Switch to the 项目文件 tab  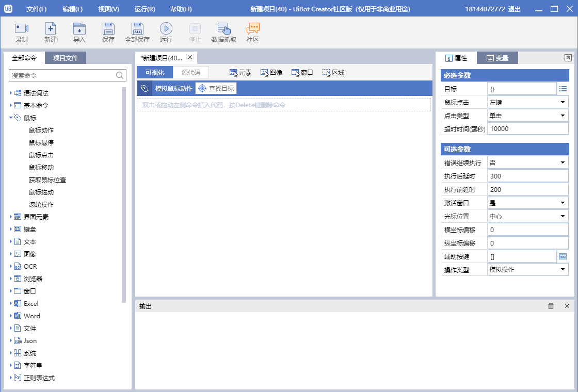66,58
